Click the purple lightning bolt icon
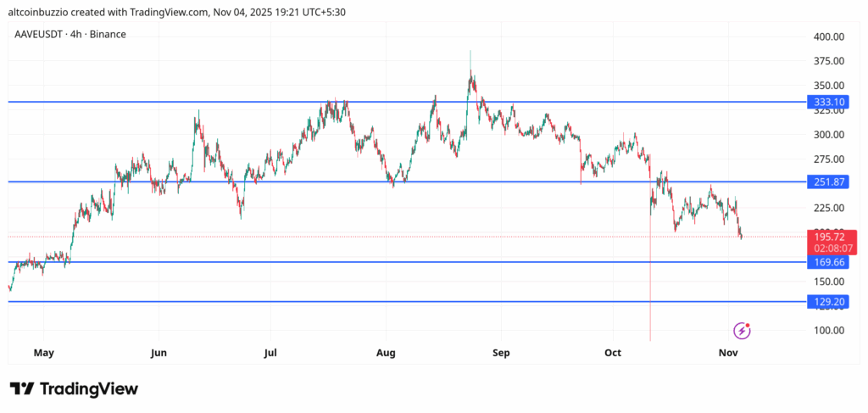Viewport: 868px width, 413px height. [x=742, y=331]
